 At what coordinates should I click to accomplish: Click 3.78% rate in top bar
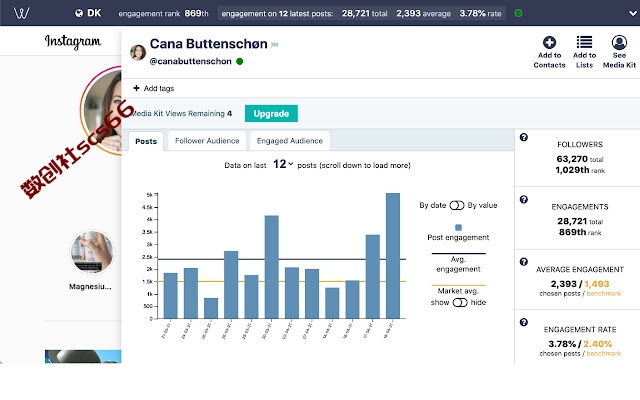(x=480, y=13)
